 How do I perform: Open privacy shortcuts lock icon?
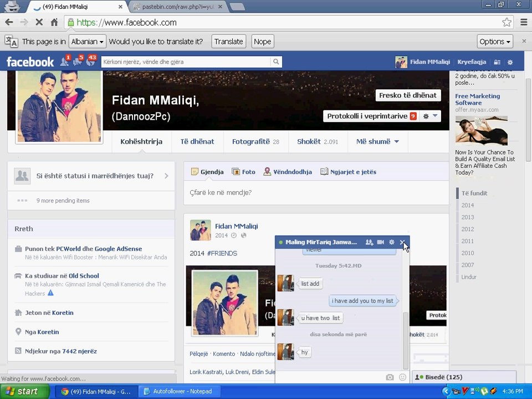click(x=497, y=62)
